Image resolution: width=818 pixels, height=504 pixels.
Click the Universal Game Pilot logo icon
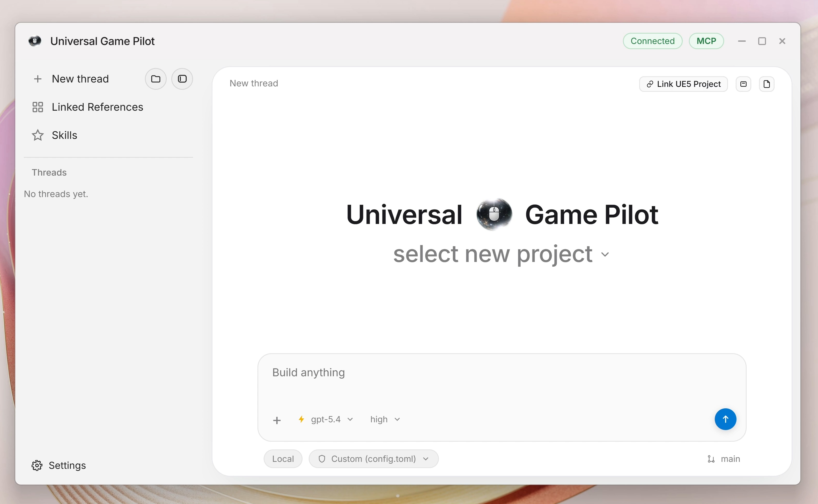pos(35,41)
